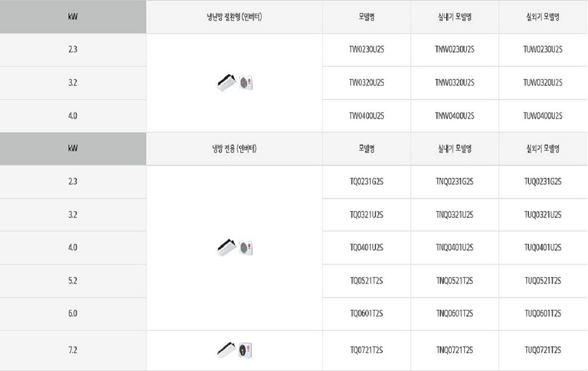
Task: Click indoor unit model TNW0230U2S
Action: (x=455, y=50)
